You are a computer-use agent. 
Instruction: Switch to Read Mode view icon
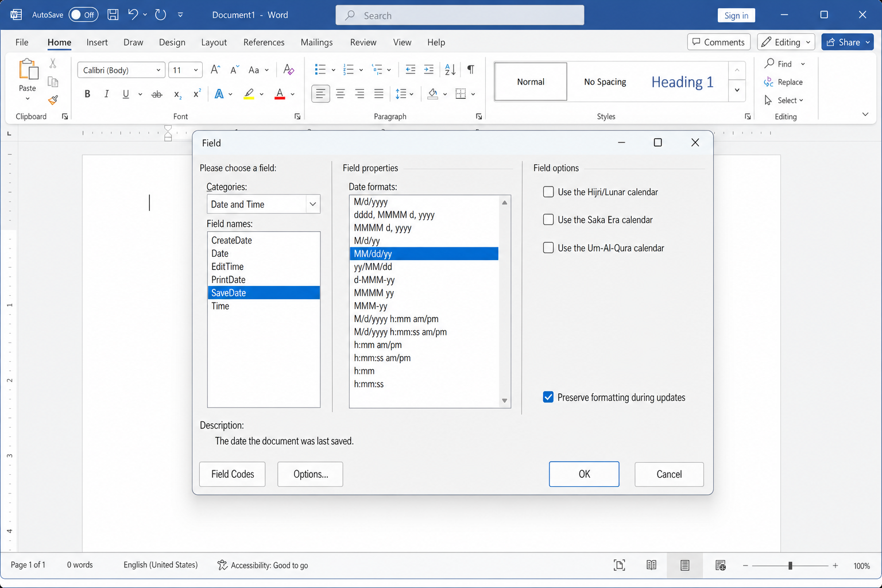coord(651,566)
